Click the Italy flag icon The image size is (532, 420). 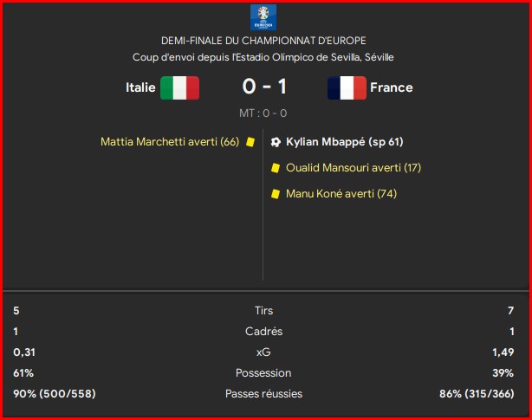179,87
